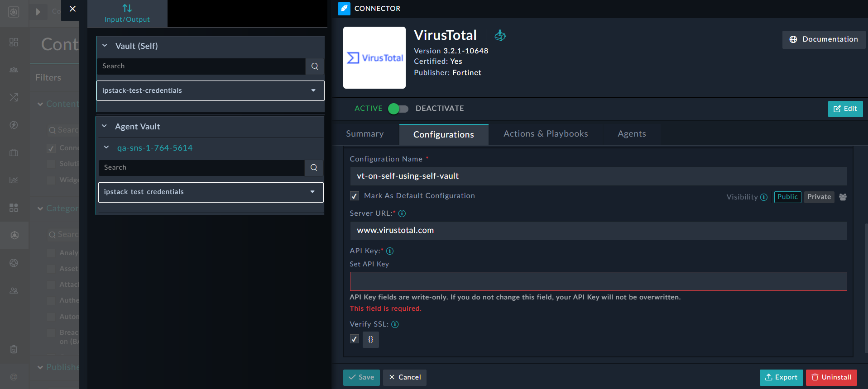868x389 pixels.
Task: Switch to the Actions & Playbooks tab
Action: 546,134
